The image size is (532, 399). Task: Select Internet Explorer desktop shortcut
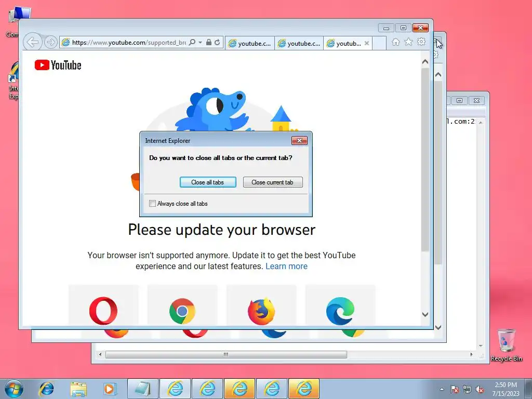(14, 81)
